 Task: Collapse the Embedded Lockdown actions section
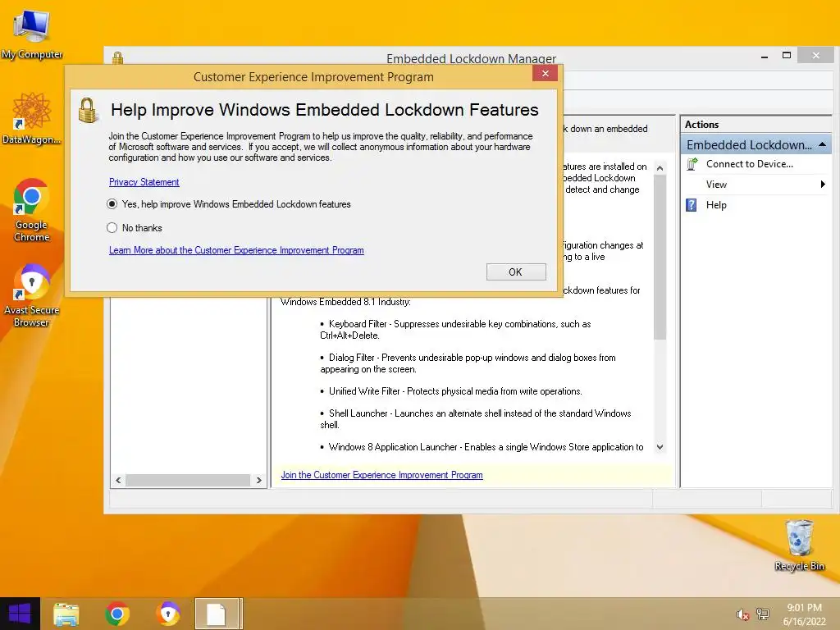point(822,144)
